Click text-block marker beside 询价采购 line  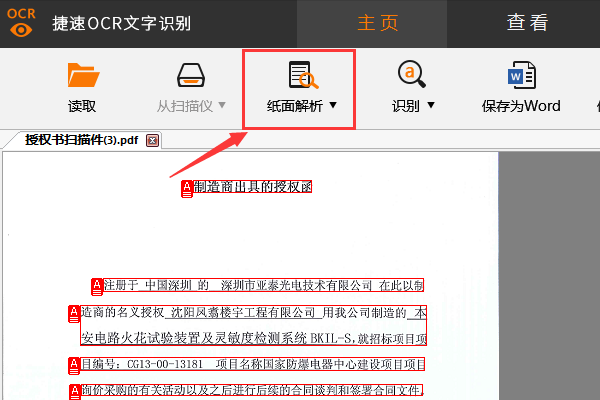click(x=75, y=392)
